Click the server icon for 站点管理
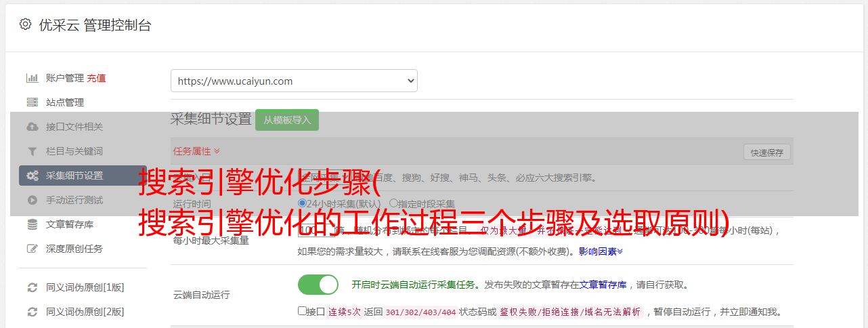The height and width of the screenshot is (328, 868). 32,102
